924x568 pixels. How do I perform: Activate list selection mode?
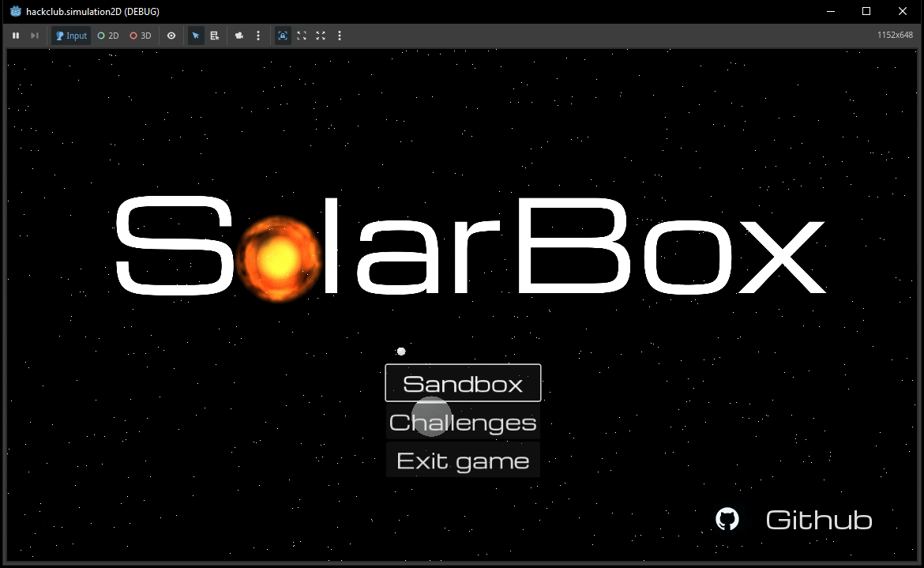coord(214,36)
